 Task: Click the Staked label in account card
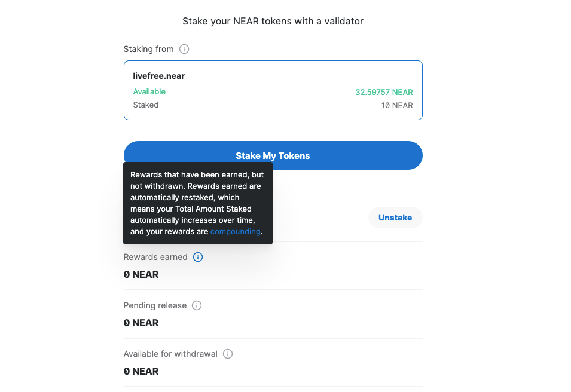[x=146, y=105]
